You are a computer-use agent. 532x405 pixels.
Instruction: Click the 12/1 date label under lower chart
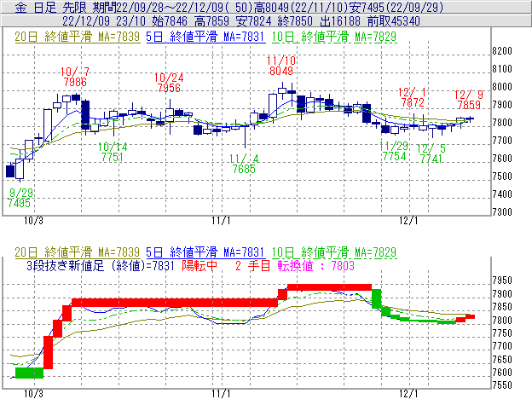click(x=408, y=394)
